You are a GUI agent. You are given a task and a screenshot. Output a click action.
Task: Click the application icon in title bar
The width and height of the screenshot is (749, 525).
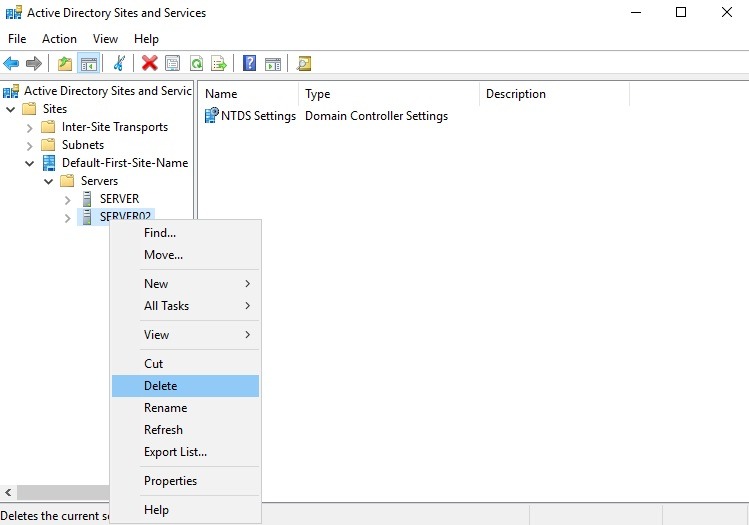click(x=13, y=12)
